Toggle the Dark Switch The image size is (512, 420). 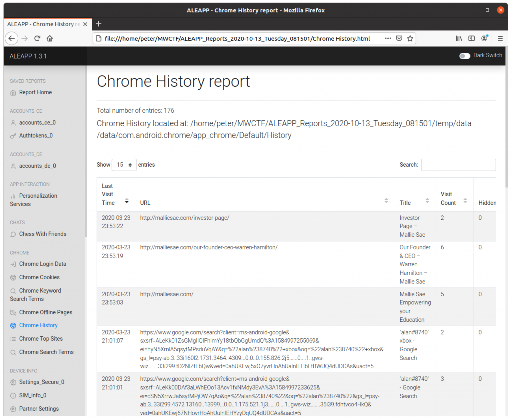tap(464, 56)
